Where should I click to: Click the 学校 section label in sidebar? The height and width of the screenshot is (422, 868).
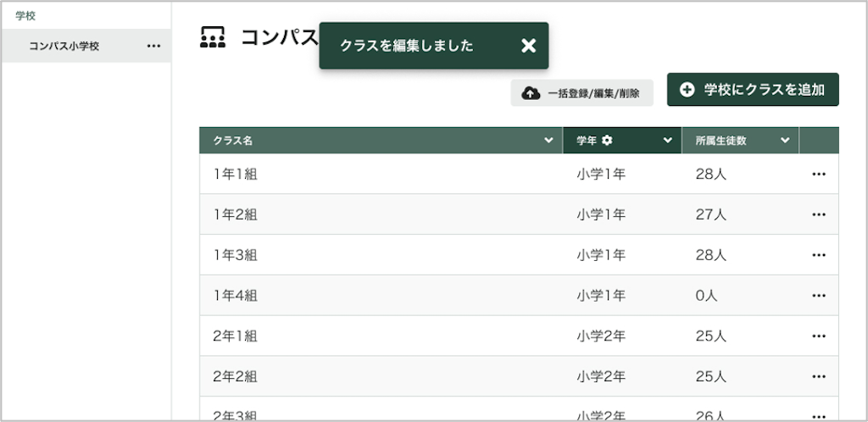25,15
